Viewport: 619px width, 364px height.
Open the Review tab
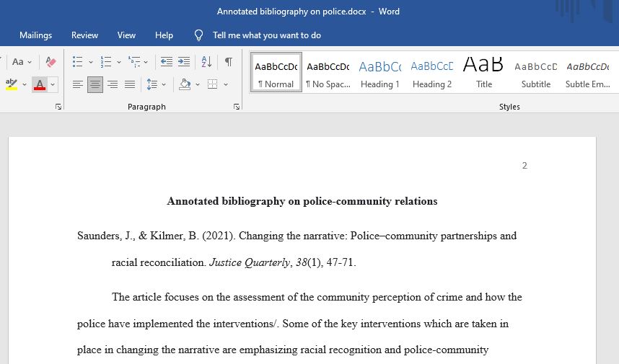[x=84, y=35]
